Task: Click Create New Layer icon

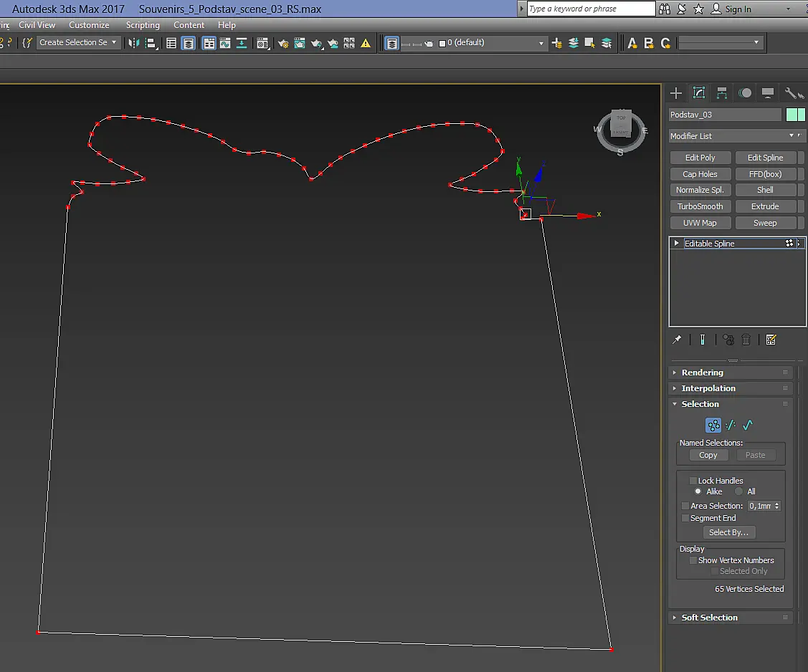Action: pos(557,43)
